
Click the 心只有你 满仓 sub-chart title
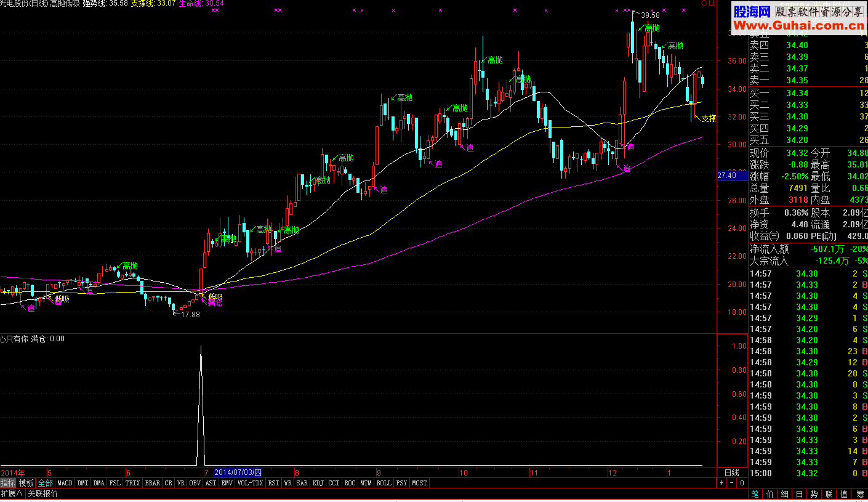click(32, 339)
